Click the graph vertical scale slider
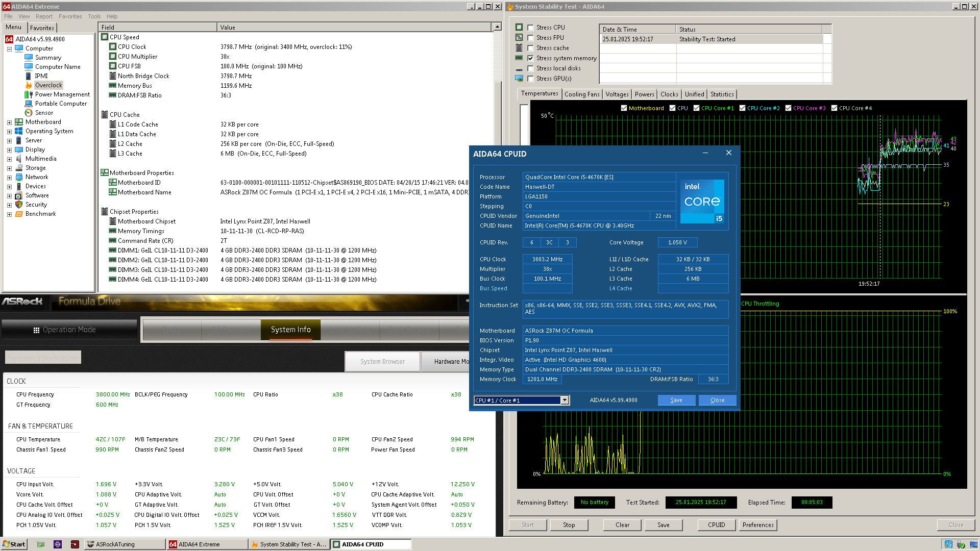 [x=524, y=125]
